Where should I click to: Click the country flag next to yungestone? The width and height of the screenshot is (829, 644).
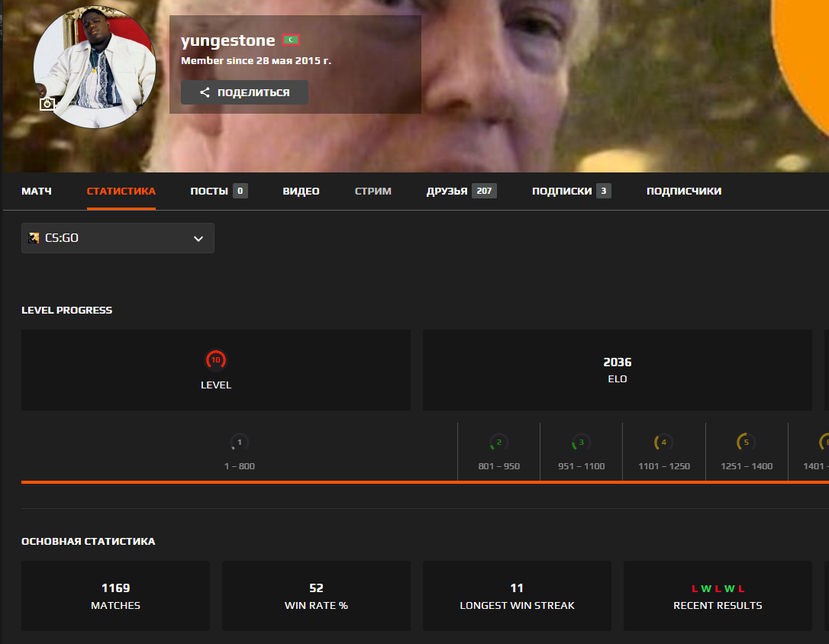(x=291, y=40)
